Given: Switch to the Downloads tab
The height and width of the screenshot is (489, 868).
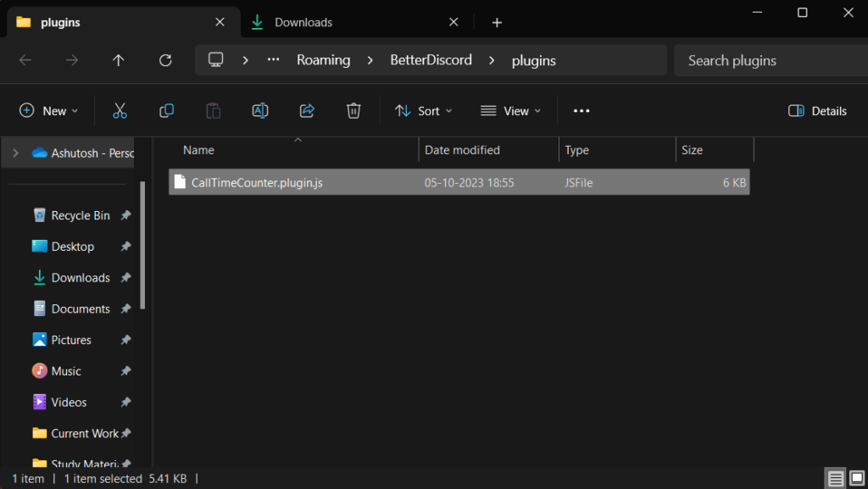Looking at the screenshot, I should [303, 22].
